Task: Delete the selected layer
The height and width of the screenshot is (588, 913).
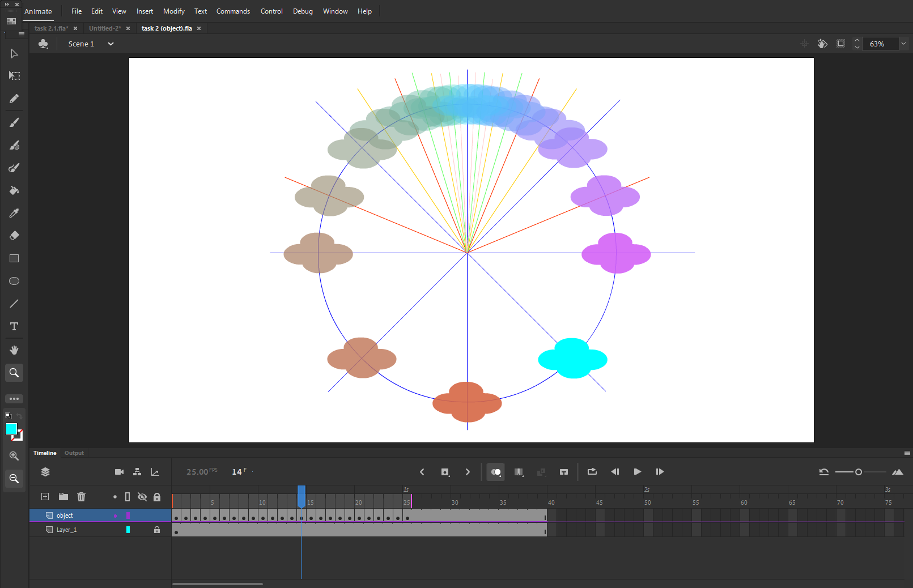Action: pyautogui.click(x=82, y=497)
